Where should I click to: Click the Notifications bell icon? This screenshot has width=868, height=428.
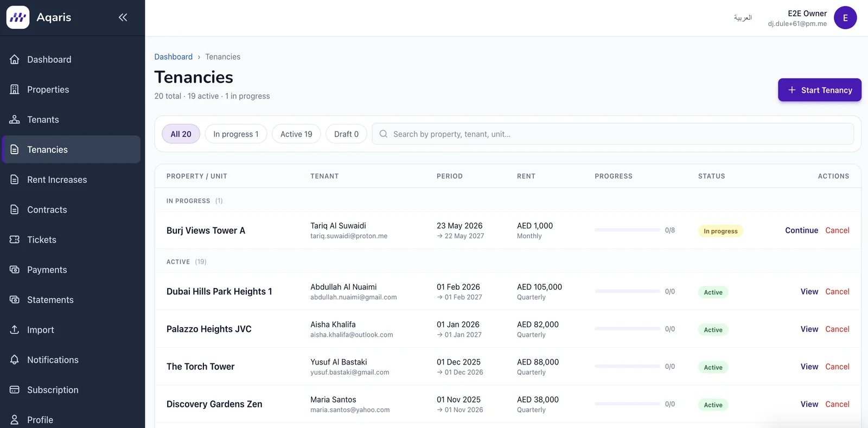point(15,360)
